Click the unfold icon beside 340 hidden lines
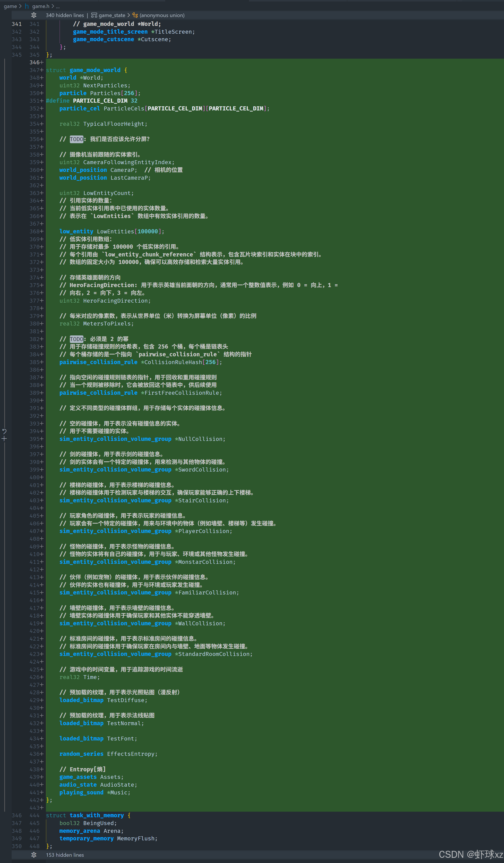Image resolution: width=504 pixels, height=863 pixels. point(34,15)
